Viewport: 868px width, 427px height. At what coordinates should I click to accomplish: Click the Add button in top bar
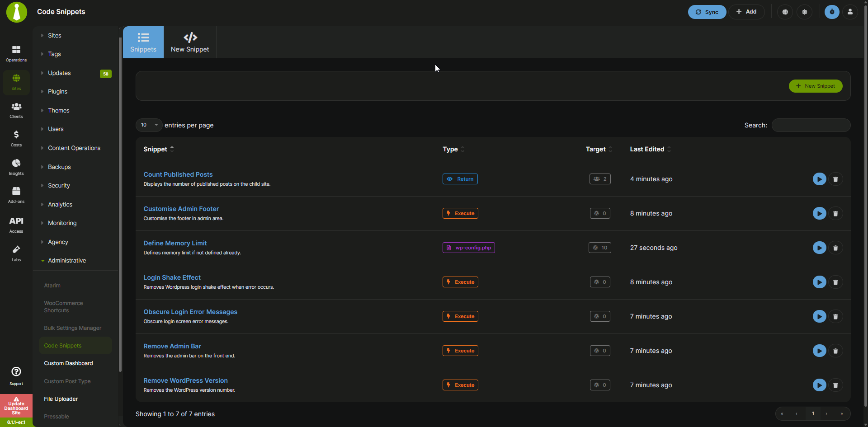(746, 12)
